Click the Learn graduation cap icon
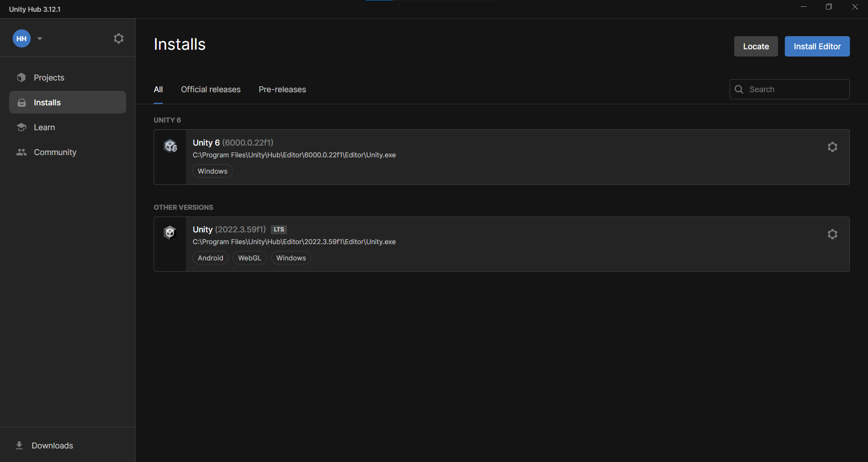 (21, 127)
